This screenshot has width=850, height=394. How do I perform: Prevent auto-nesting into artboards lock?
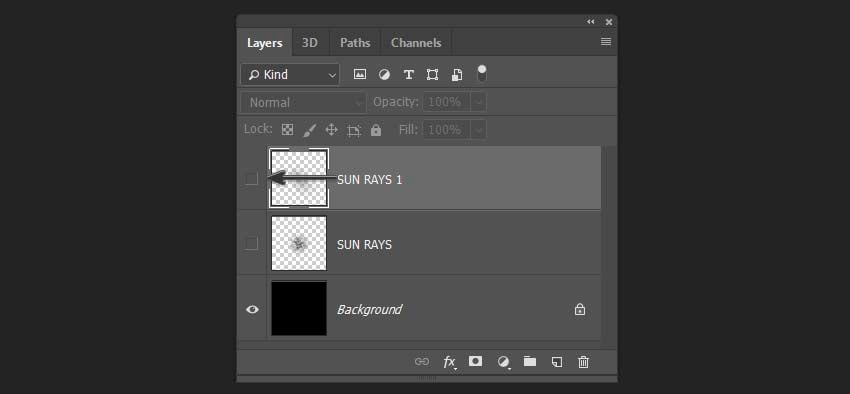pyautogui.click(x=354, y=131)
